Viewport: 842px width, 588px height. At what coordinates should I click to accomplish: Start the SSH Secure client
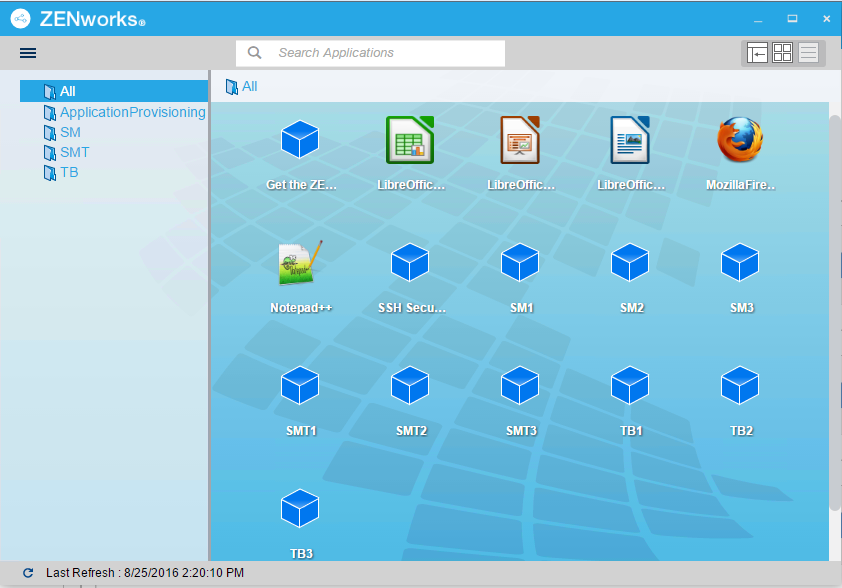[410, 262]
